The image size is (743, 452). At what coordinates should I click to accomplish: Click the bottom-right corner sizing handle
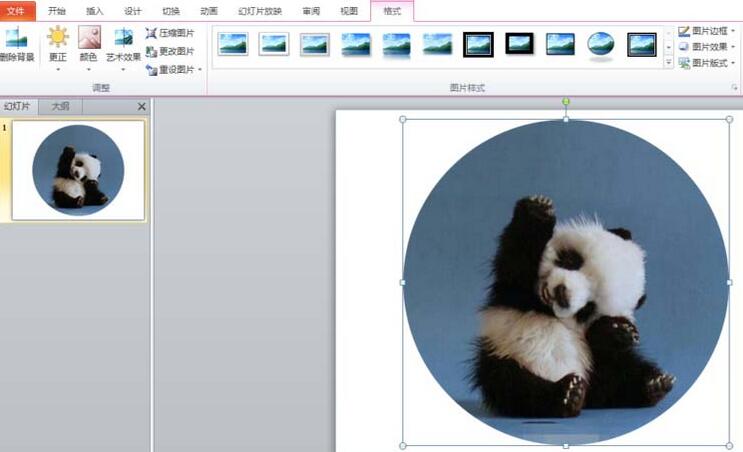729,445
